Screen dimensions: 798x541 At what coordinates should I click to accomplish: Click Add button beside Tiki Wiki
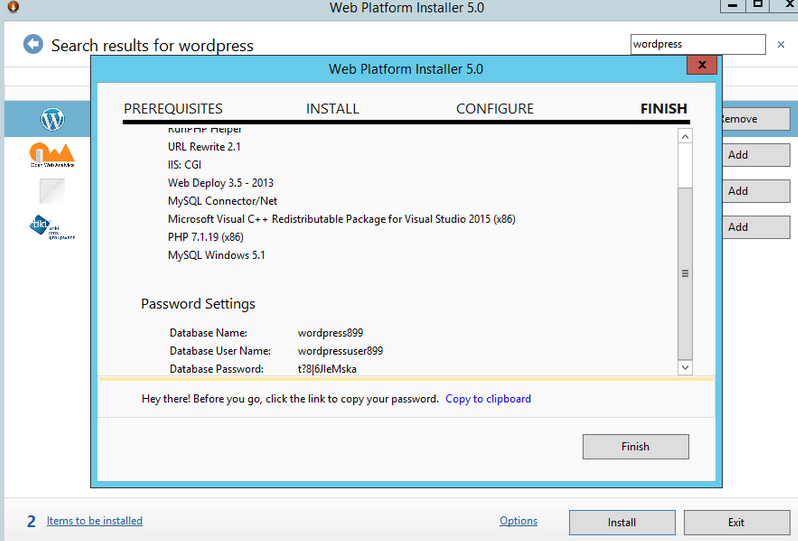(x=756, y=227)
